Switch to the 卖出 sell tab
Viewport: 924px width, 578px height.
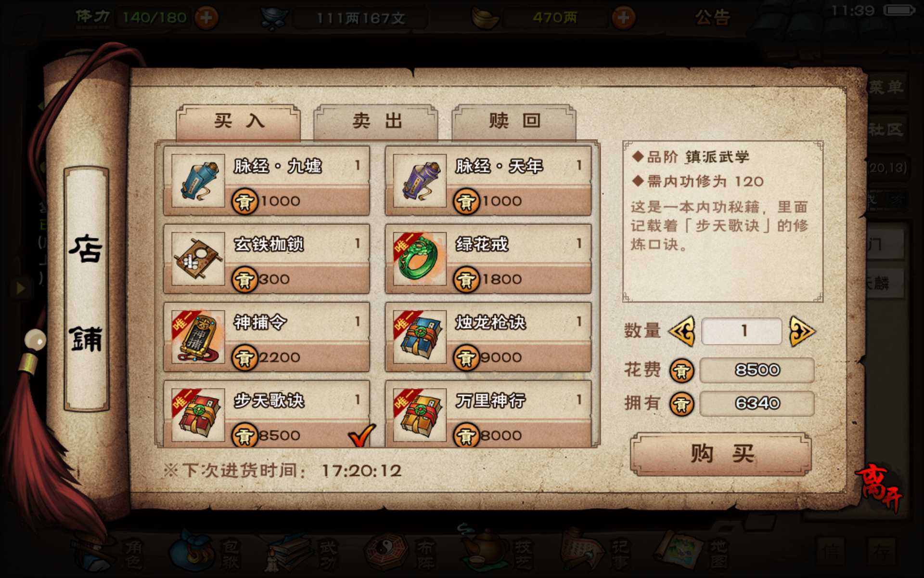click(376, 121)
